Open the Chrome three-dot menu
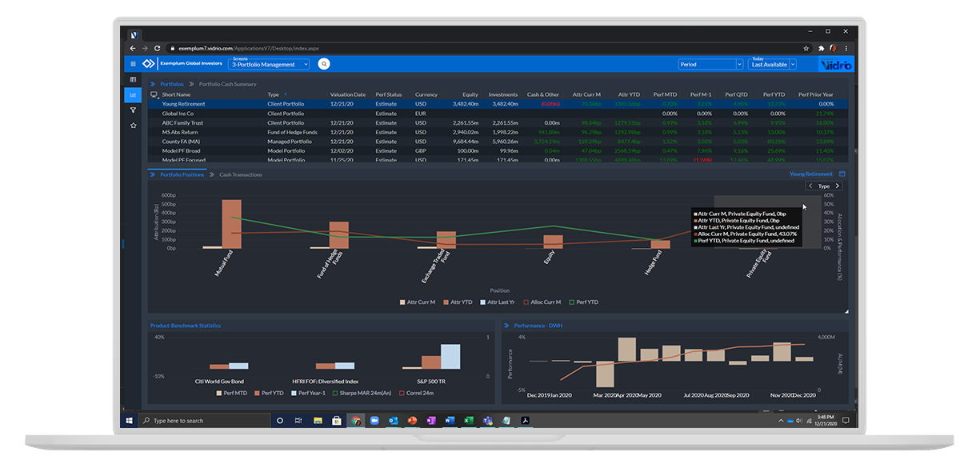Screen dimensions: 980x460 (x=846, y=48)
